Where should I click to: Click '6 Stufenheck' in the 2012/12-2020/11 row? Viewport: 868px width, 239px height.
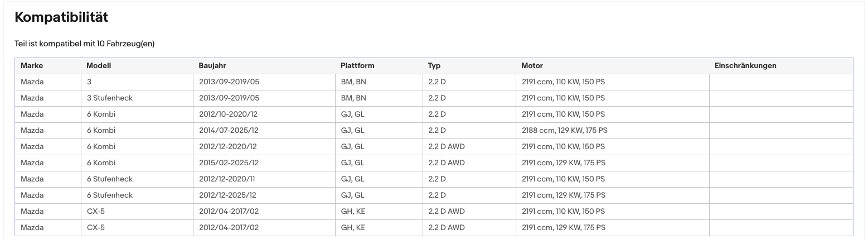(x=110, y=179)
